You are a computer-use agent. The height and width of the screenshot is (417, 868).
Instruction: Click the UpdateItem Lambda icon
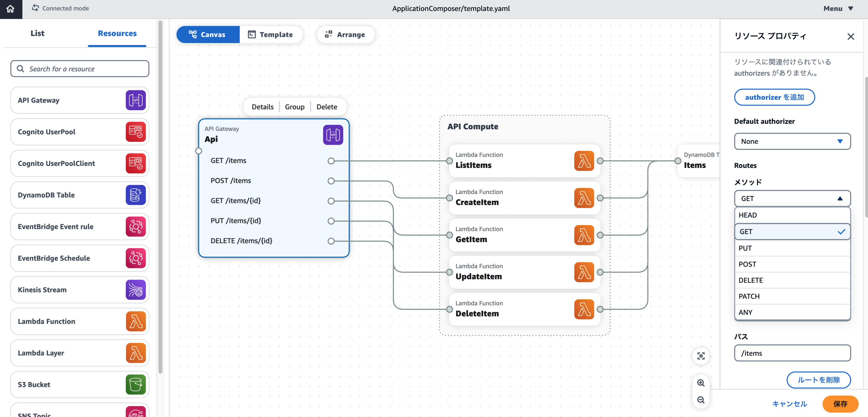point(584,272)
